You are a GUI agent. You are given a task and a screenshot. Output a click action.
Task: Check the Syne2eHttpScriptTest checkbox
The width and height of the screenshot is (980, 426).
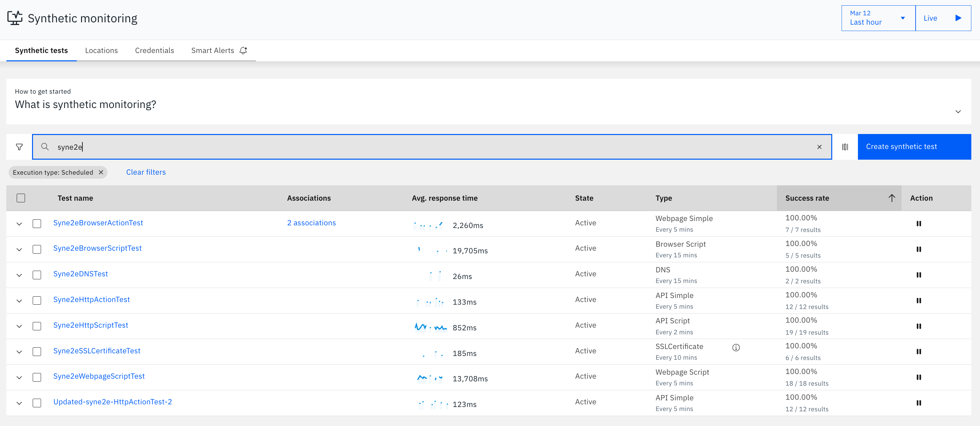click(x=37, y=326)
